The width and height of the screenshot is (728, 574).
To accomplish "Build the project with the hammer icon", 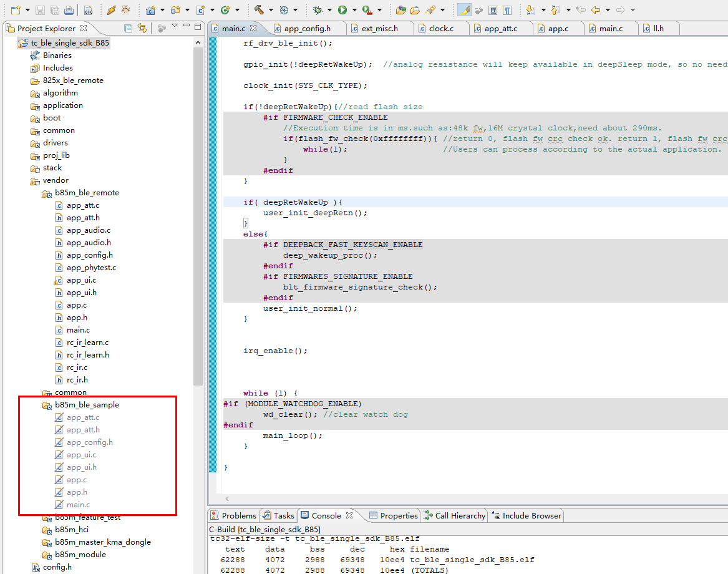I will coord(259,10).
